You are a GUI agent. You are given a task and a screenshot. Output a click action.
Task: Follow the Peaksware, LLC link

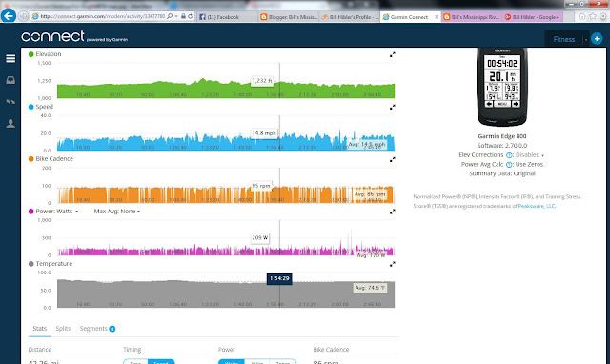click(537, 206)
